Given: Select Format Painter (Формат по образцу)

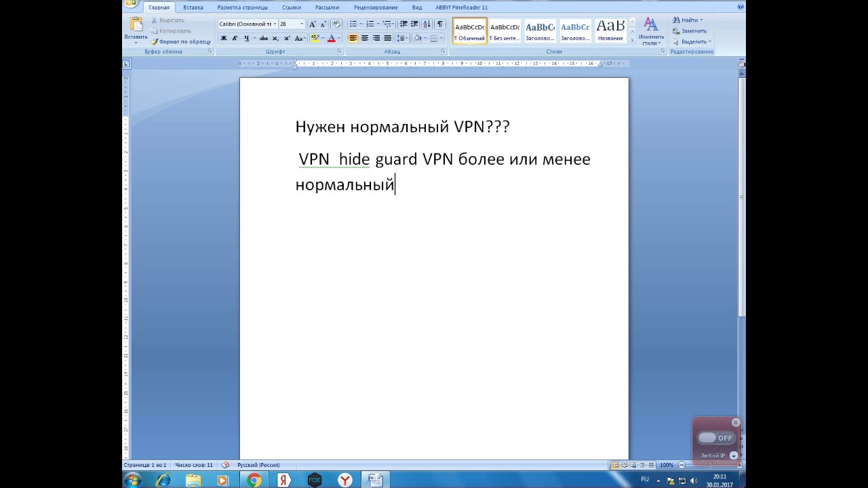Looking at the screenshot, I should point(181,41).
